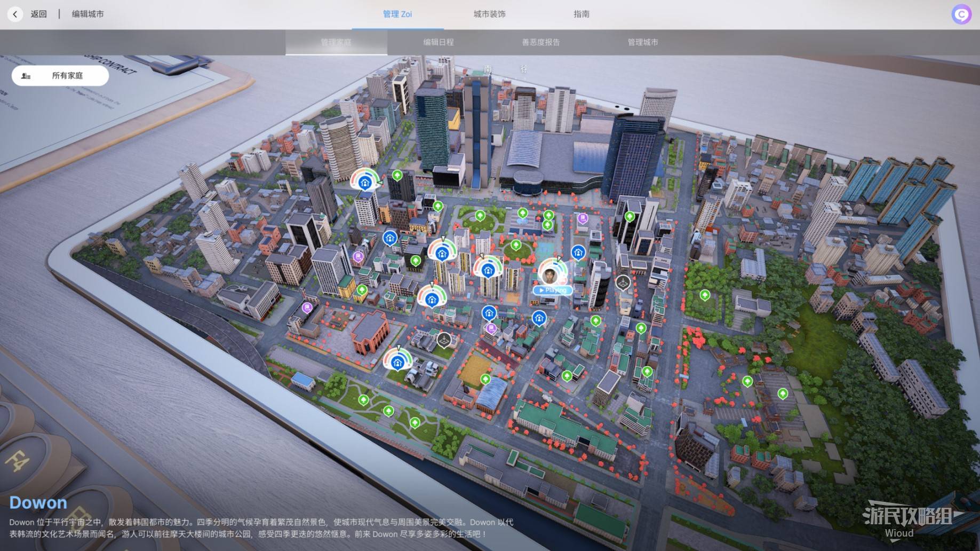Click the green tree marker atop the dark tower

397,176
